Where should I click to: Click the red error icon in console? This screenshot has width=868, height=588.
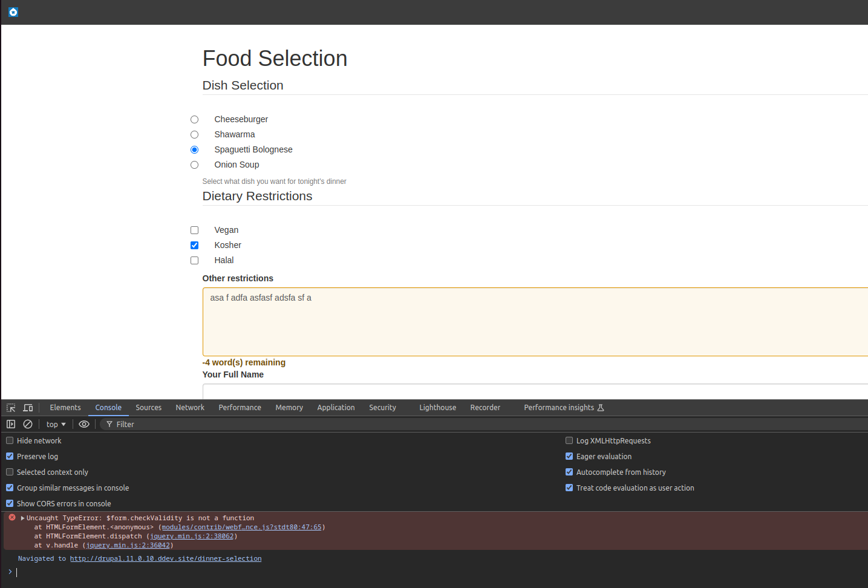12,518
